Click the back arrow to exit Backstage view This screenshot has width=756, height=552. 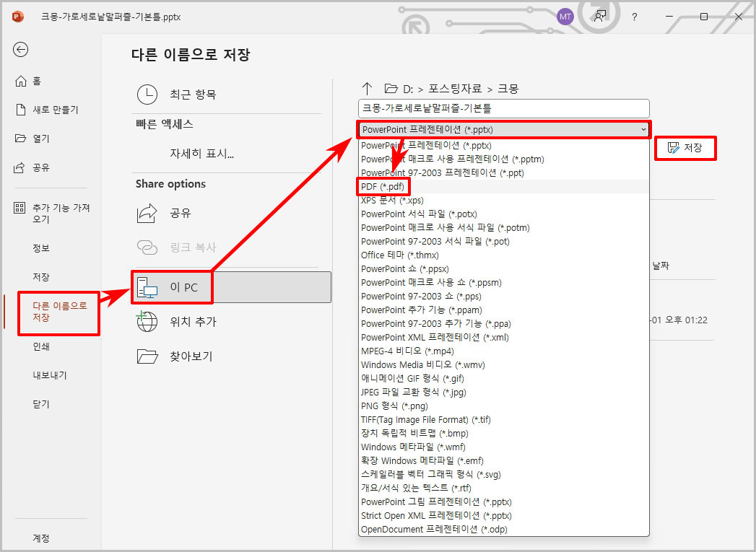pyautogui.click(x=20, y=49)
